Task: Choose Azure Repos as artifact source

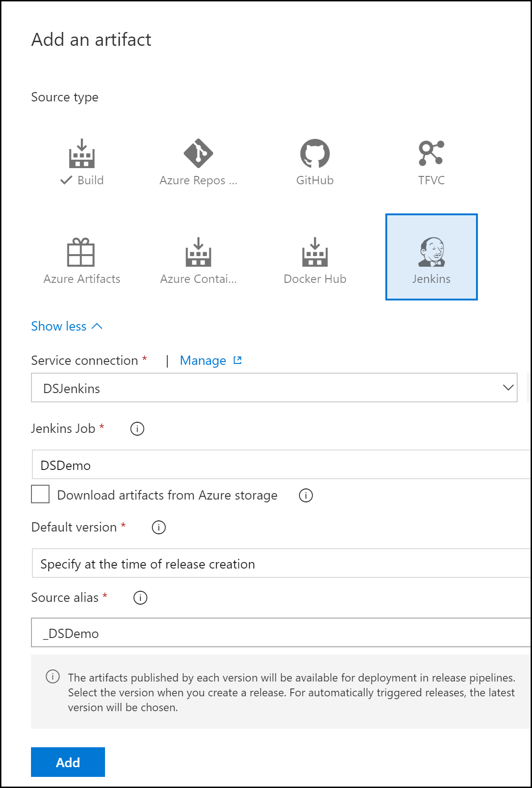Action: [198, 162]
